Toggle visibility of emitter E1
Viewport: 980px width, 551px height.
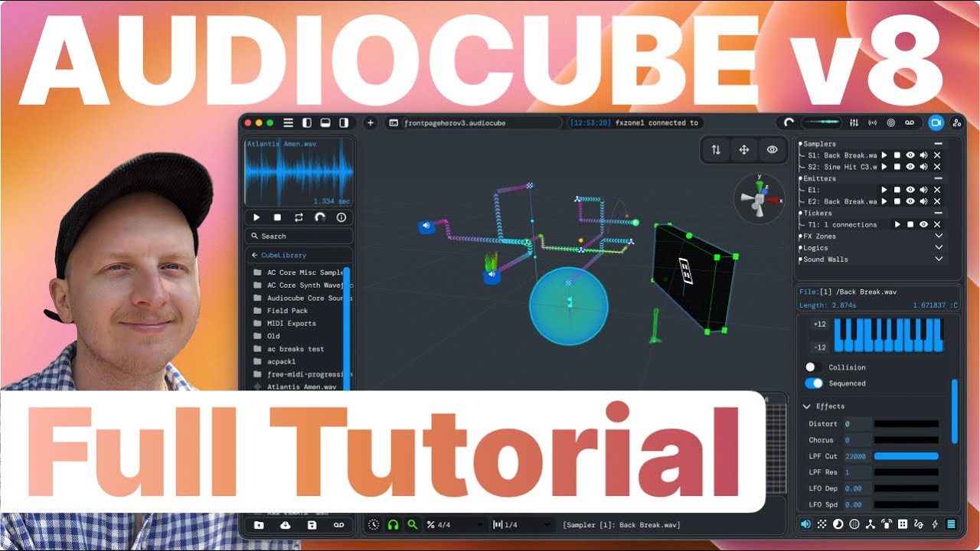[910, 190]
